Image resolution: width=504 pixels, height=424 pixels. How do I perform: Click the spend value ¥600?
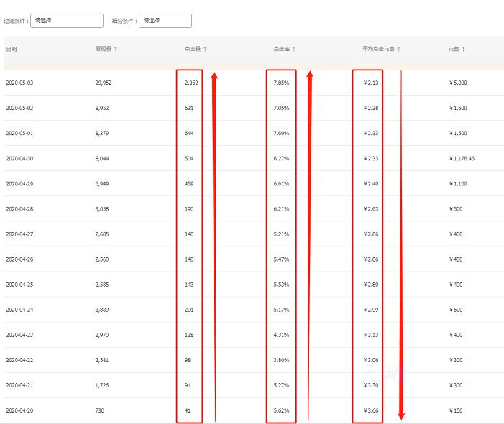coord(456,310)
